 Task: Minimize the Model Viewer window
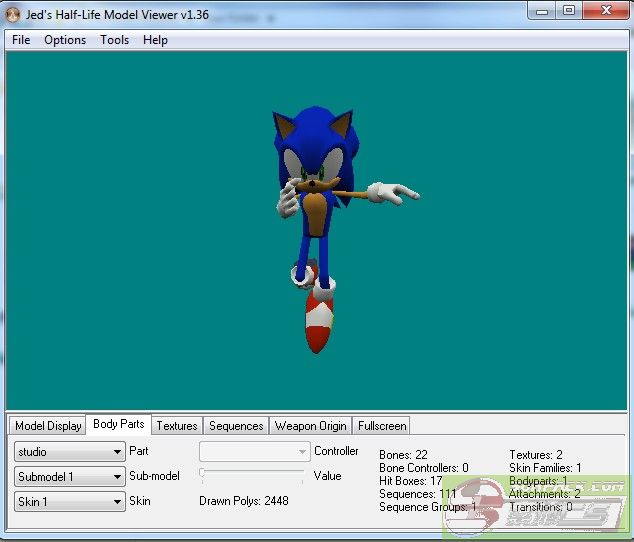tap(543, 11)
